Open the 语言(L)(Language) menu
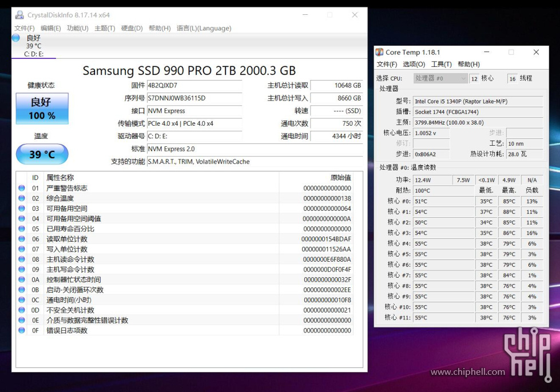Screen dimensions: 560x392 [x=204, y=28]
